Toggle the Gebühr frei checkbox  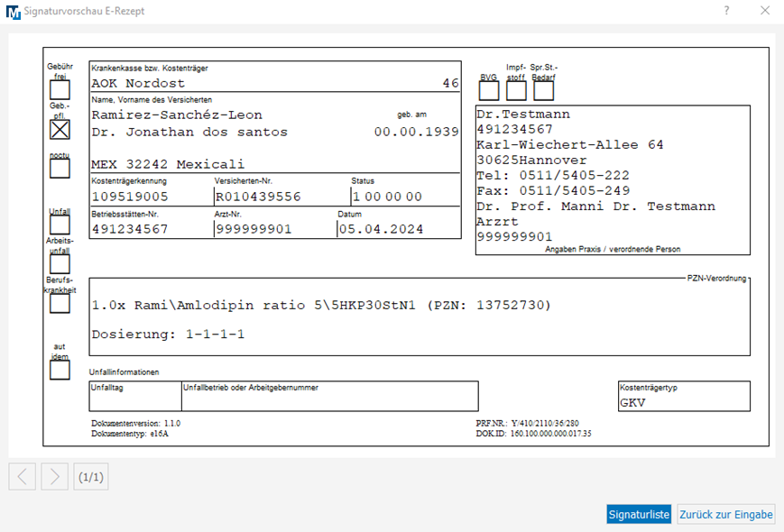tap(60, 90)
